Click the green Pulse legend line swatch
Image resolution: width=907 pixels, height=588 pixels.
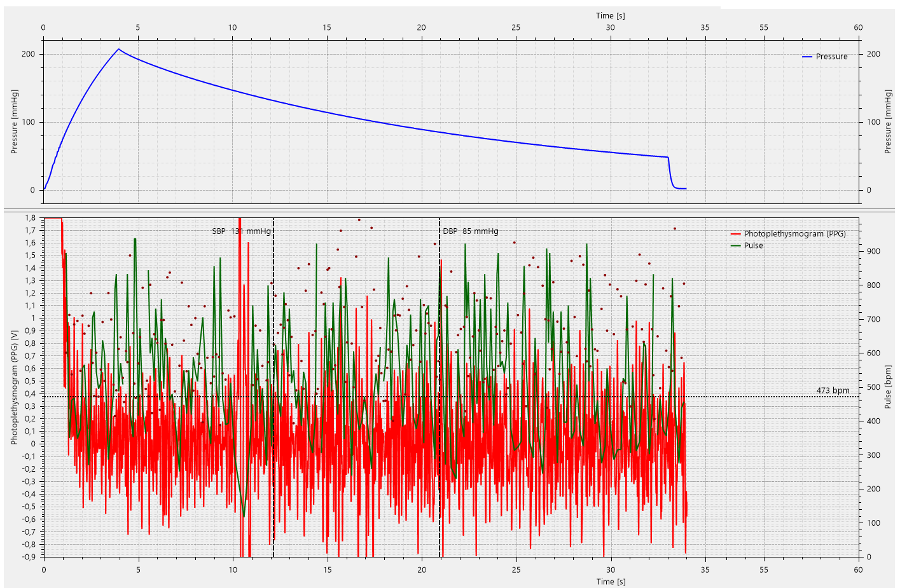[736, 245]
